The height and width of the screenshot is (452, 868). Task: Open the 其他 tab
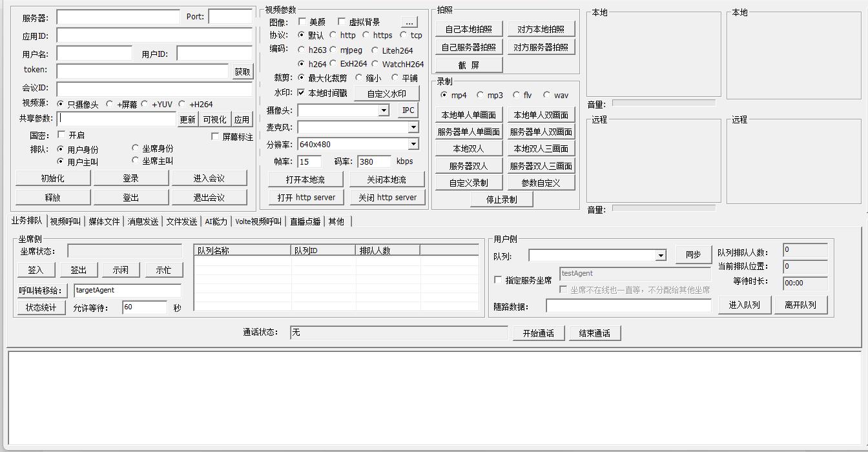[336, 221]
